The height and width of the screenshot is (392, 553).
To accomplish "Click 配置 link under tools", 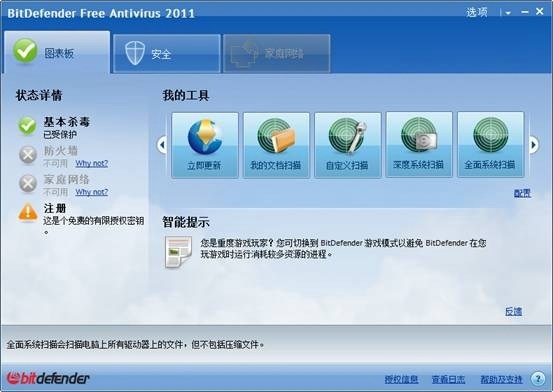I will [x=522, y=193].
